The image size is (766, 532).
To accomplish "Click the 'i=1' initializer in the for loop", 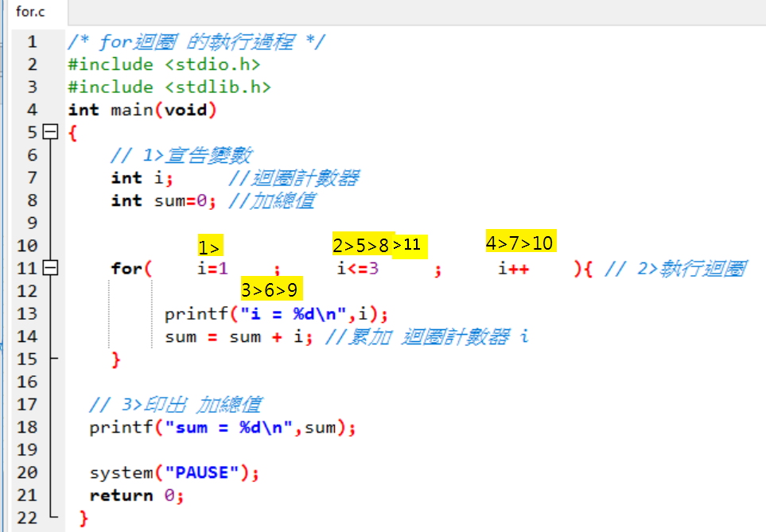I will 212,268.
